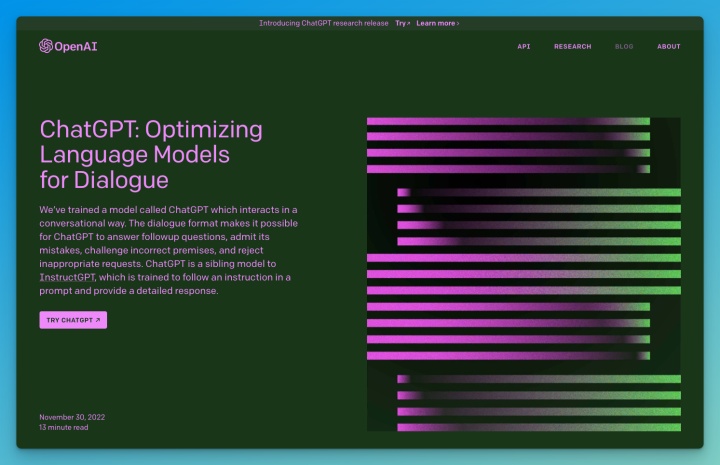This screenshot has width=720, height=465.
Task: Open the API menu item
Action: pos(523,46)
